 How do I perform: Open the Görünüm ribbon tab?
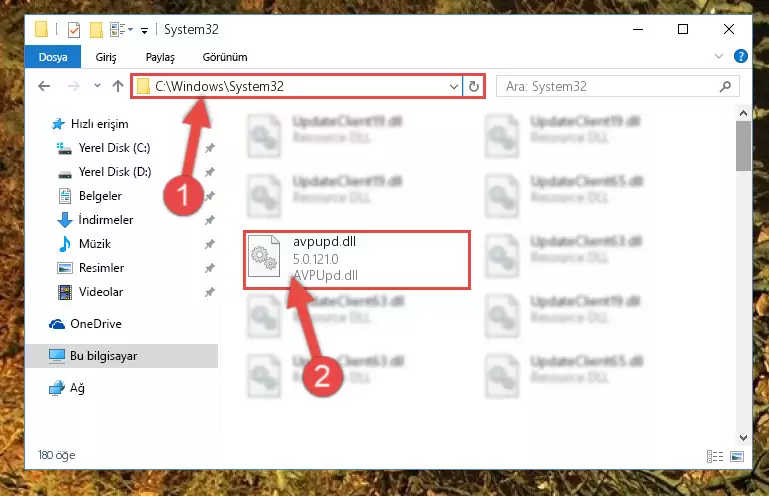coord(225,57)
